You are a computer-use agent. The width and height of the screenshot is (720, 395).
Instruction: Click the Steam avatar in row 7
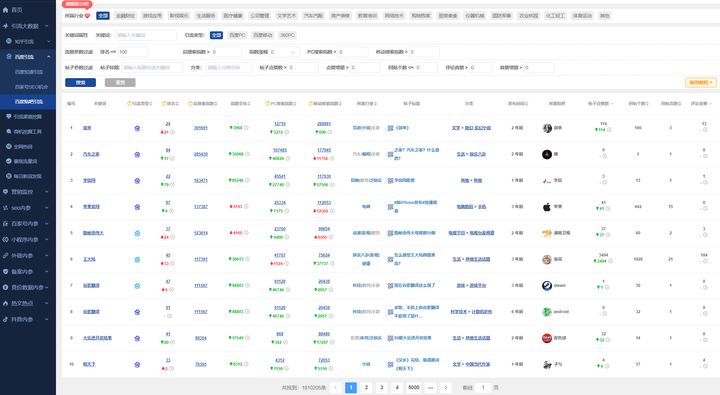[546, 286]
